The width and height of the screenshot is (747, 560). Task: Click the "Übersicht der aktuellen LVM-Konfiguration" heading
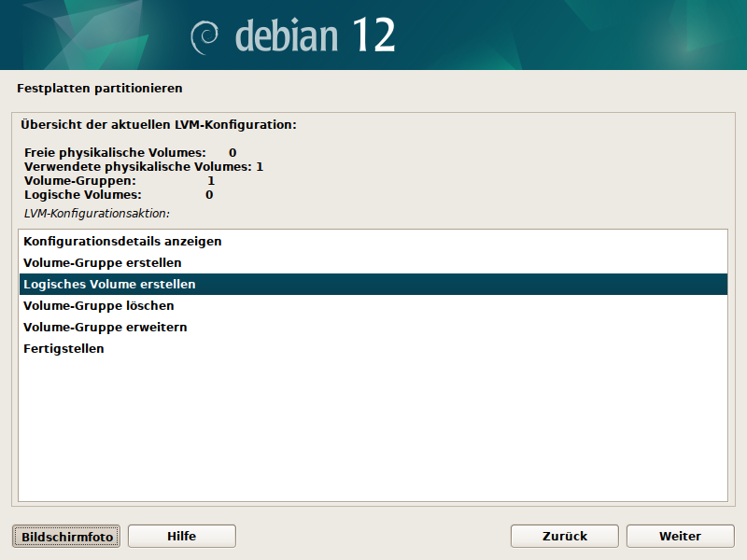tap(158, 123)
